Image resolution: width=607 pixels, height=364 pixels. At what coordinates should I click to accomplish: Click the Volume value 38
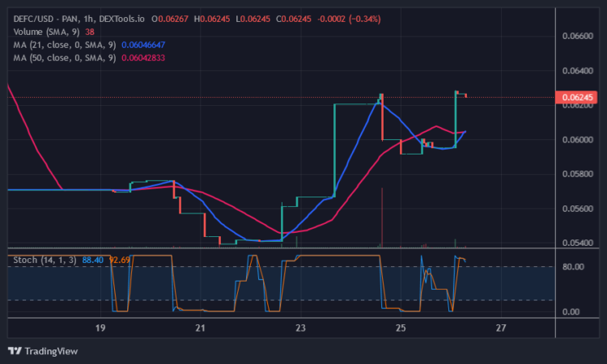point(89,32)
